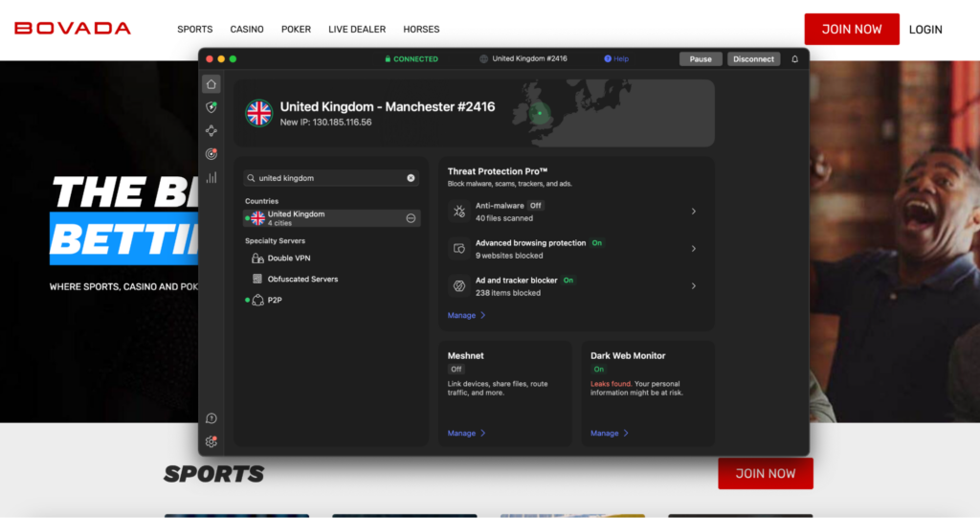This screenshot has width=980, height=518.
Task: Open the Meshnet icon in sidebar
Action: point(212,131)
